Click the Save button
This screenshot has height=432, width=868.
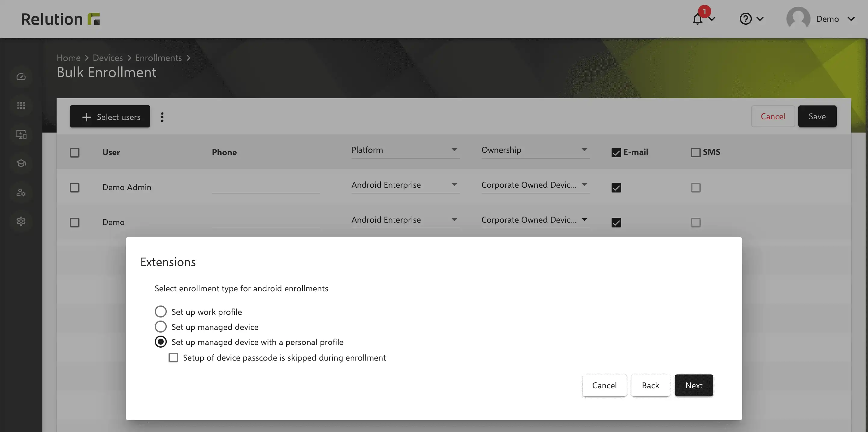click(817, 116)
